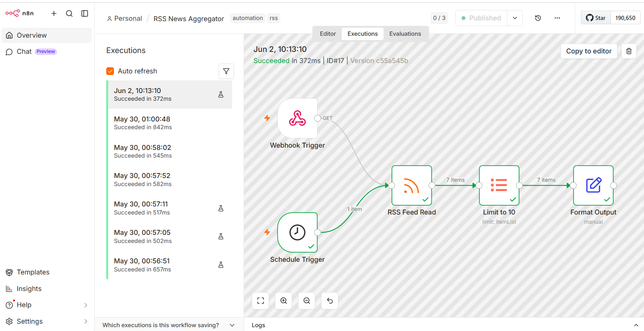Select the RSS Feed Read node
This screenshot has height=331, width=644.
[x=411, y=185]
